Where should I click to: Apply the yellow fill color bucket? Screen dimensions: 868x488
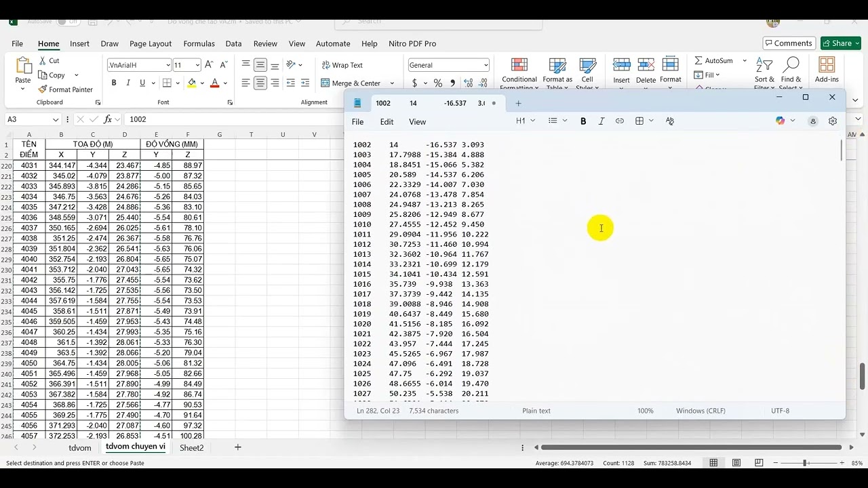[x=192, y=83]
